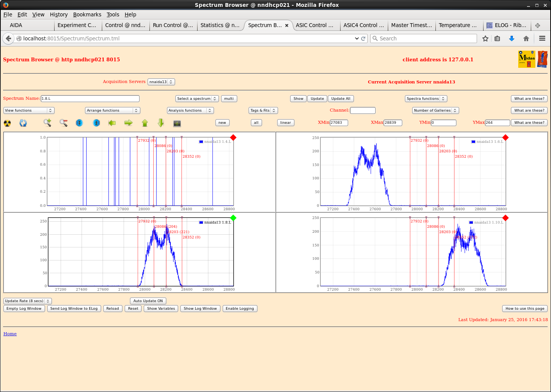Toggle the linear scale button
This screenshot has width=551, height=392.
click(x=285, y=123)
